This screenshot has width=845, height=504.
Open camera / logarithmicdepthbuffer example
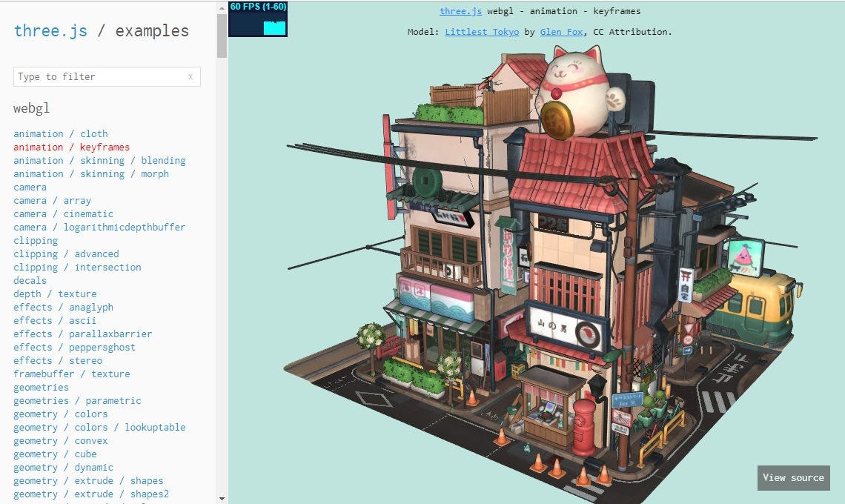[x=99, y=227]
